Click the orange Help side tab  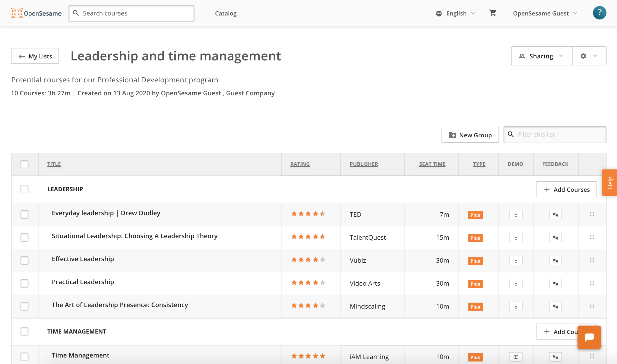coord(609,182)
